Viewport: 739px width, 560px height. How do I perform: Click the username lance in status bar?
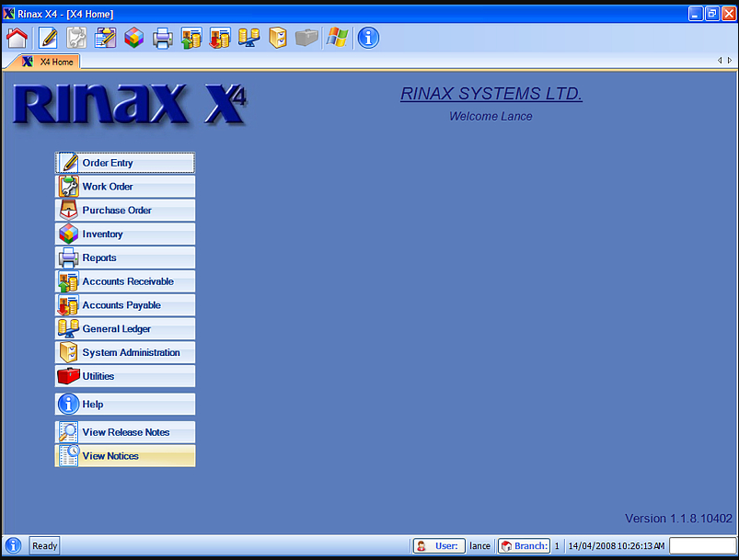tap(479, 546)
